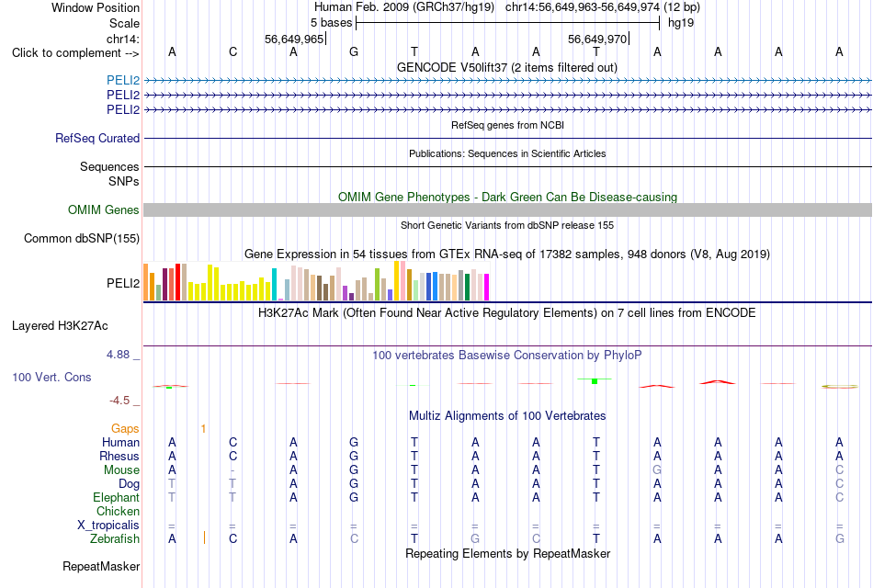Click the Mouse species label
This screenshot has width=873, height=588.
pyautogui.click(x=121, y=470)
